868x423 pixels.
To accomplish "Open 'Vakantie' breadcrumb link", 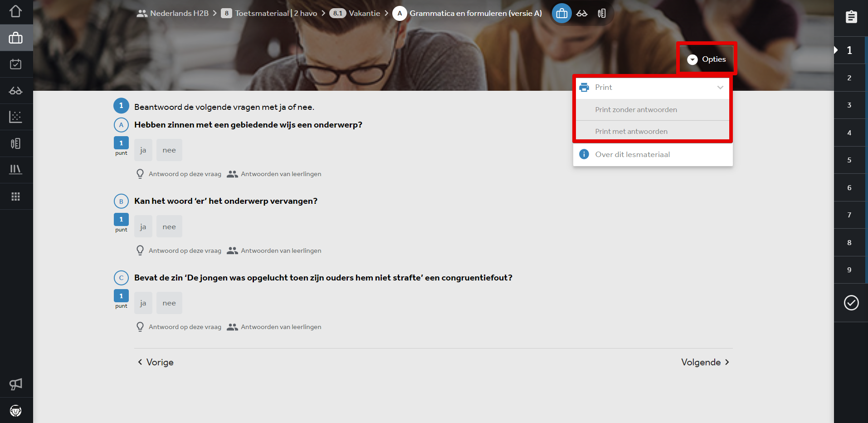I will (365, 13).
